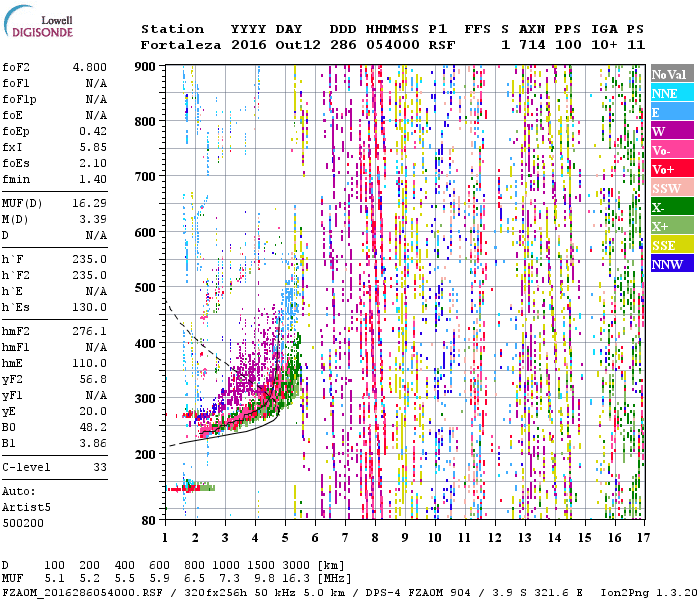This screenshot has height=600, width=700.
Task: Click the 16.3 MHz MUF table value
Action: (x=296, y=578)
